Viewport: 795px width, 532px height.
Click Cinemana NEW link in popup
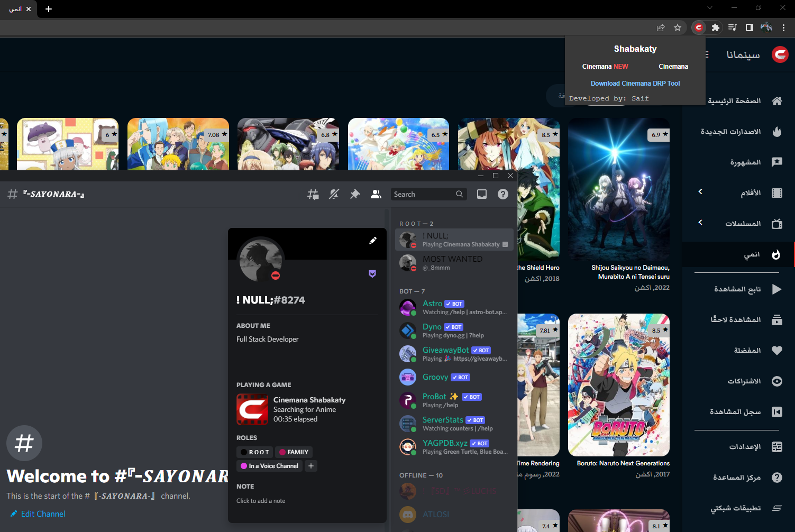(605, 67)
